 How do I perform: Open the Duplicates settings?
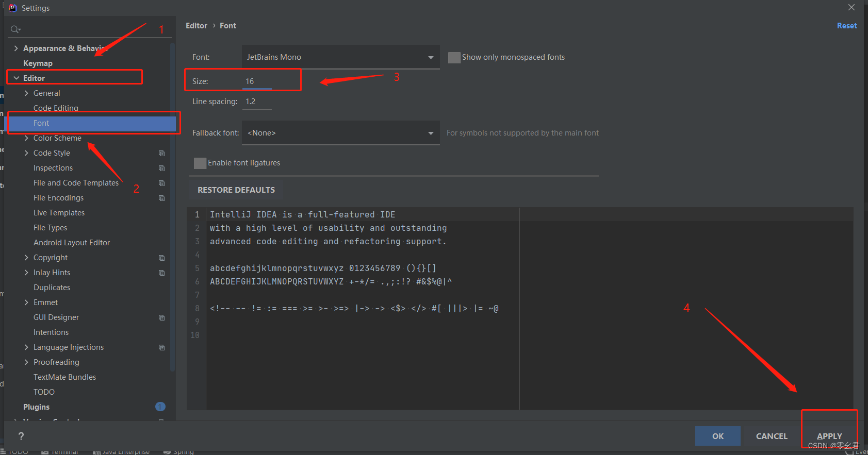point(52,288)
